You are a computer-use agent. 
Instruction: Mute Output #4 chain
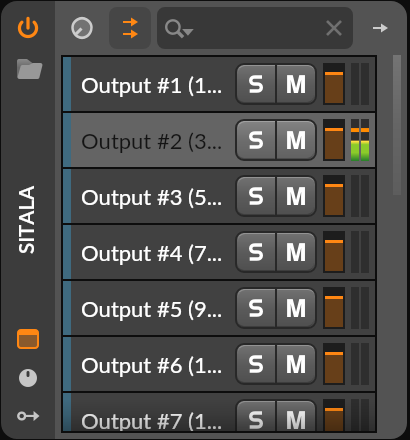296,252
